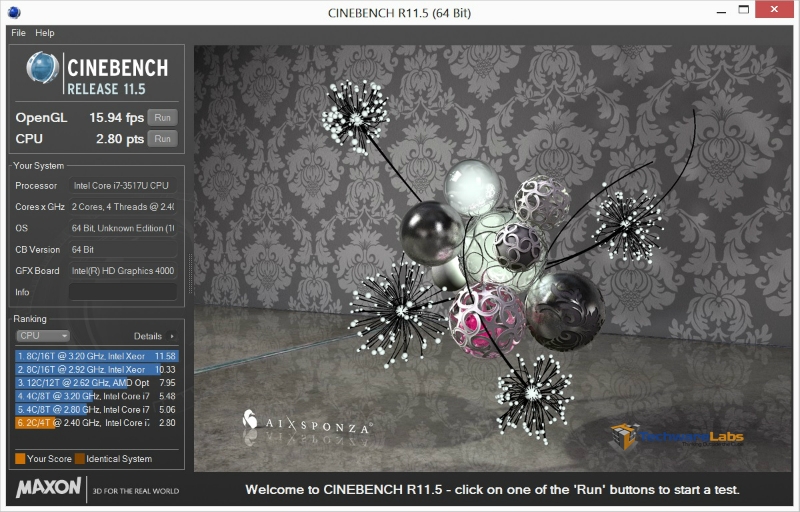
Task: Click the empty Info input field
Action: (122, 292)
